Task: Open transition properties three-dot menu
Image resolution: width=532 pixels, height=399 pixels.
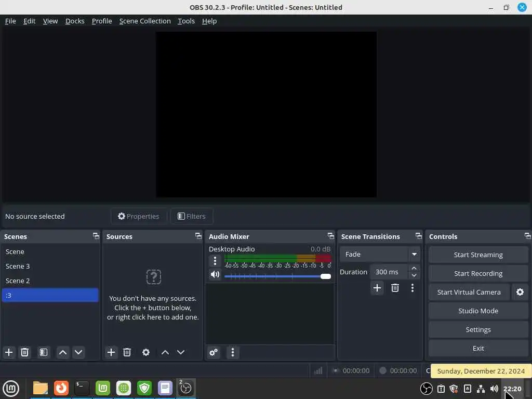Action: point(412,288)
